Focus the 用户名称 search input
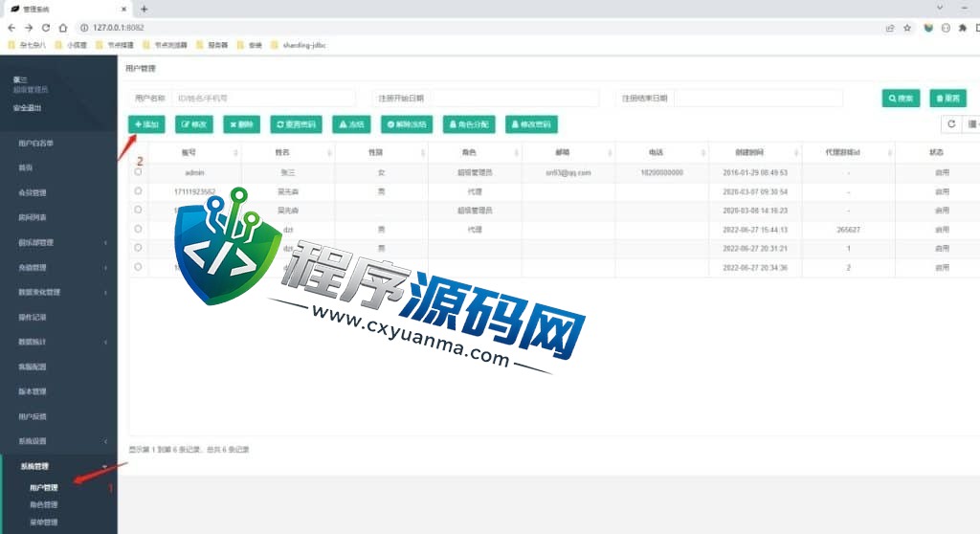The width and height of the screenshot is (980, 534). (x=263, y=99)
